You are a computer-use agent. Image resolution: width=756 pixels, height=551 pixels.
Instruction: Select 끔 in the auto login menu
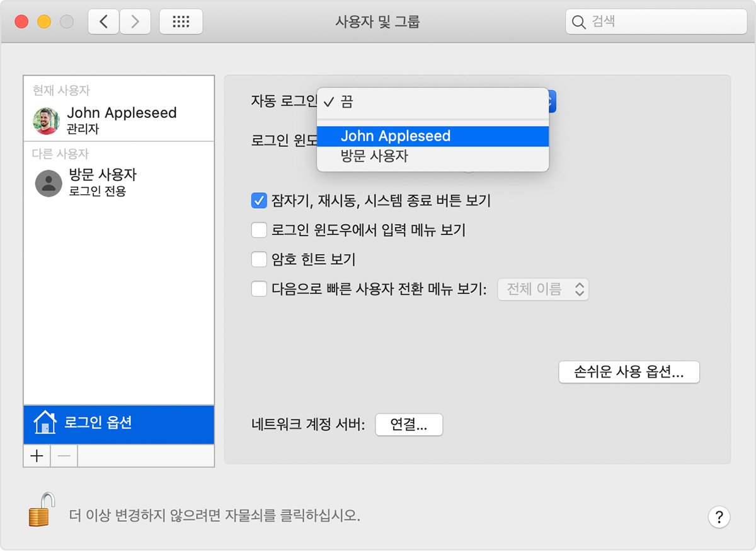433,101
